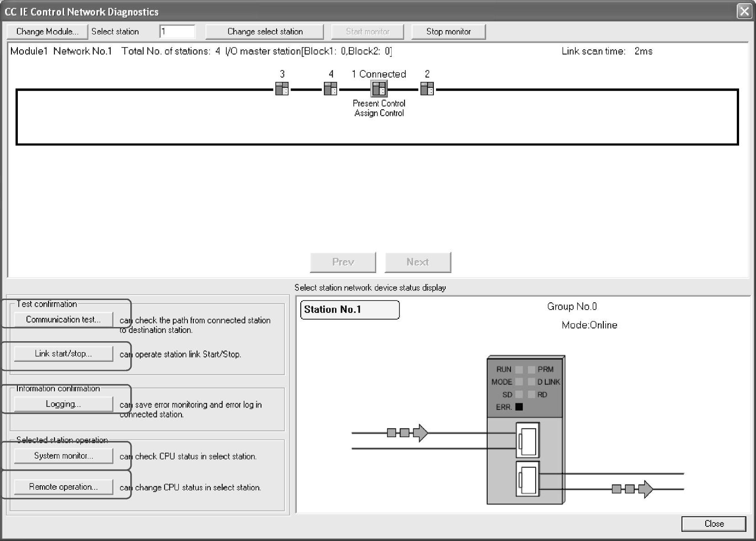Click the lower port connector on module
756x541 pixels.
coord(527,479)
